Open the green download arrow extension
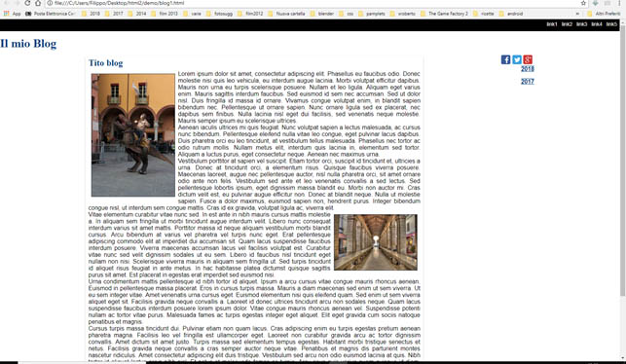The height and width of the screenshot is (364, 626). [x=595, y=3]
